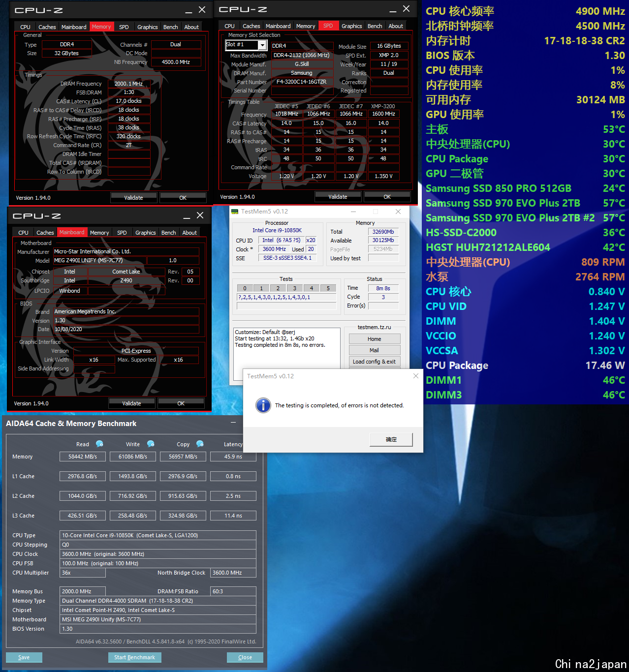The image size is (629, 672).
Task: Click the manufacturer field Micro-Star International Co. Ltd.
Action: (126, 251)
